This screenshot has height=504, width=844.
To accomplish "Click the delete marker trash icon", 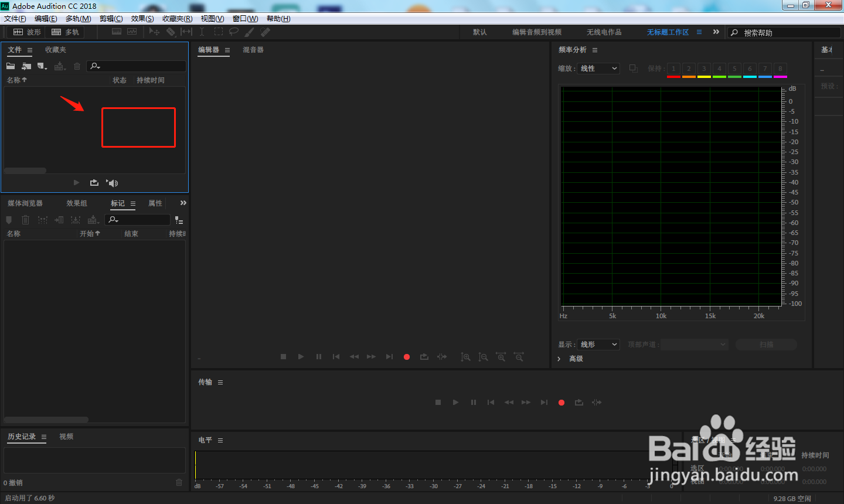I will pos(25,220).
